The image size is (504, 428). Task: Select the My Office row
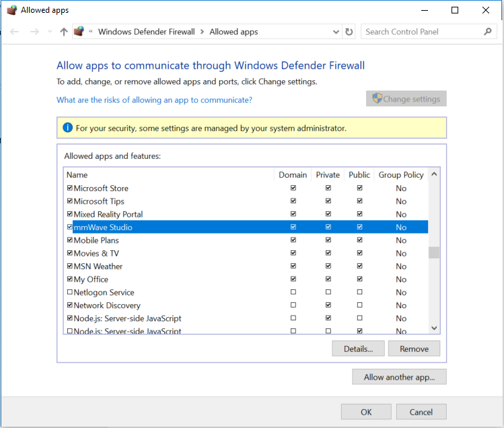click(246, 279)
